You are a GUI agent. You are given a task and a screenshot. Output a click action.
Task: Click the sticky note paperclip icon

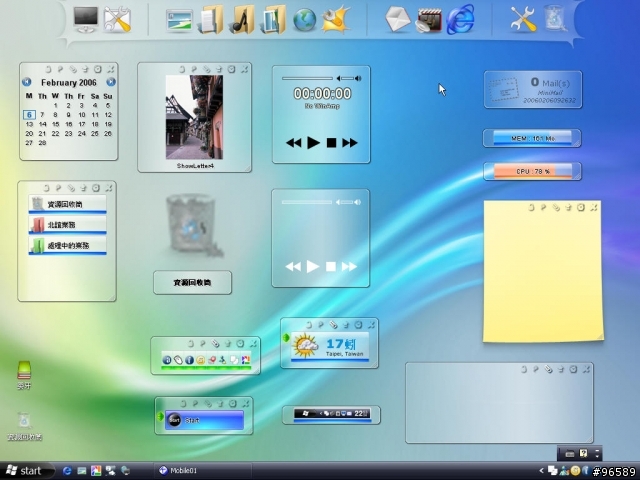pos(556,207)
